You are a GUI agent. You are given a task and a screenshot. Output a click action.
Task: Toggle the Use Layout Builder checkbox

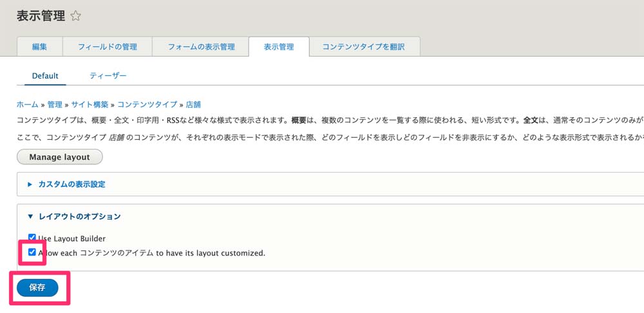click(32, 238)
